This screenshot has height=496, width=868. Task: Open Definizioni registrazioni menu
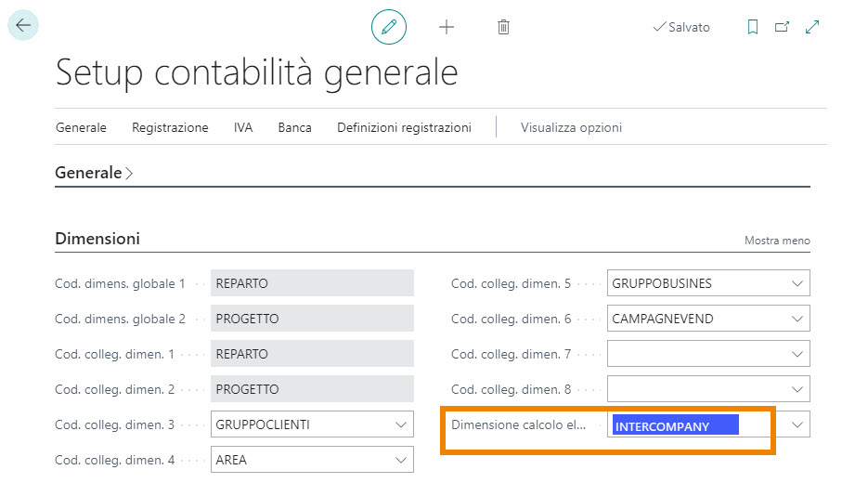404,127
